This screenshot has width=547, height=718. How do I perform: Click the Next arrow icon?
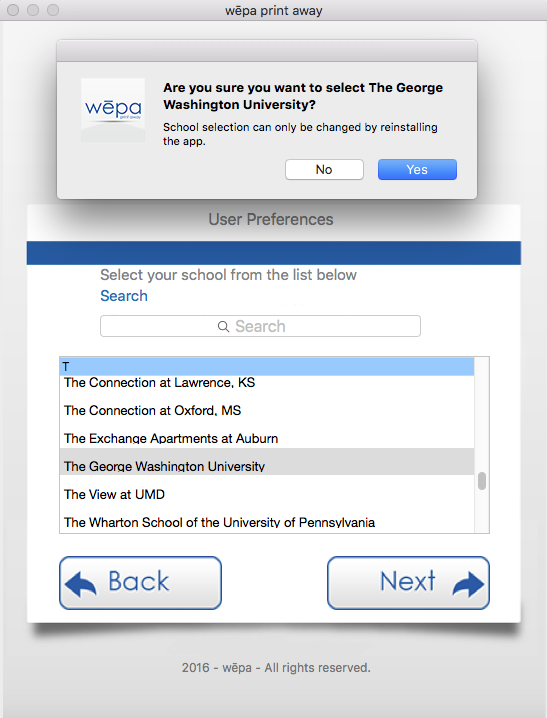coord(468,584)
